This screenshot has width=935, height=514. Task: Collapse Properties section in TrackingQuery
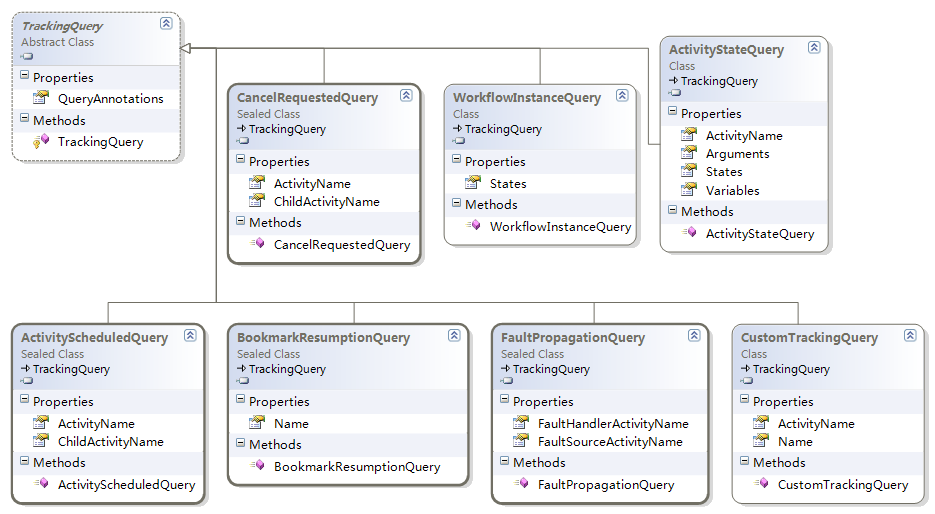[x=24, y=75]
